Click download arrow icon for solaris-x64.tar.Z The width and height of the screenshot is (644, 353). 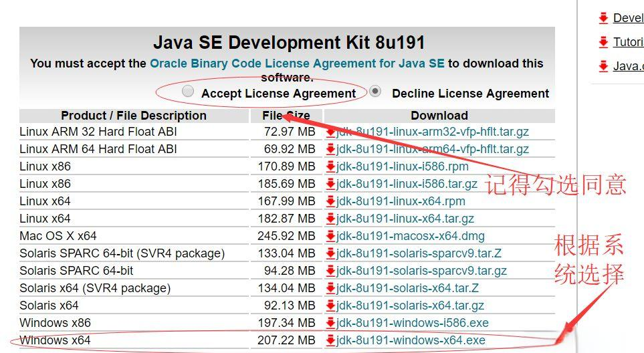click(x=330, y=288)
